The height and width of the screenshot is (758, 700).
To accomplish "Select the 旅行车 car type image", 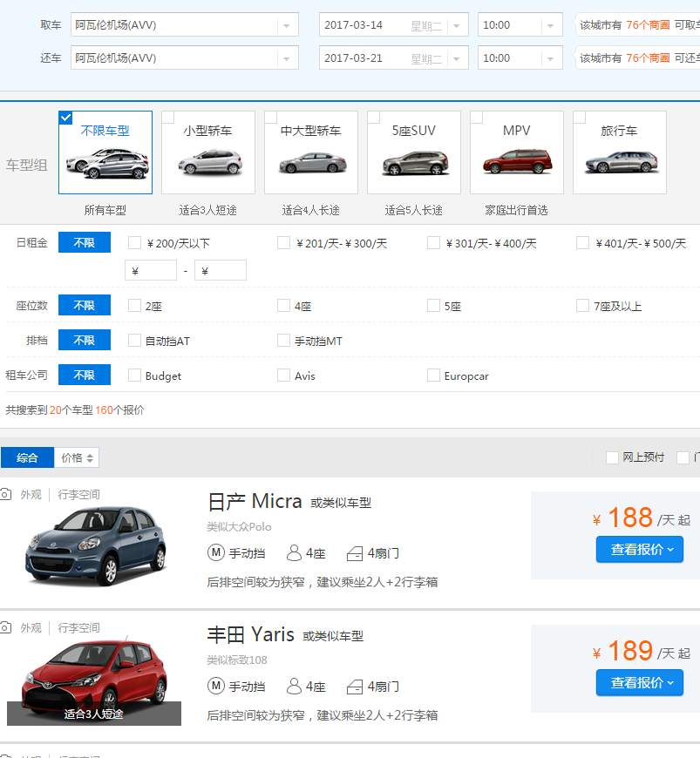I will [x=620, y=161].
